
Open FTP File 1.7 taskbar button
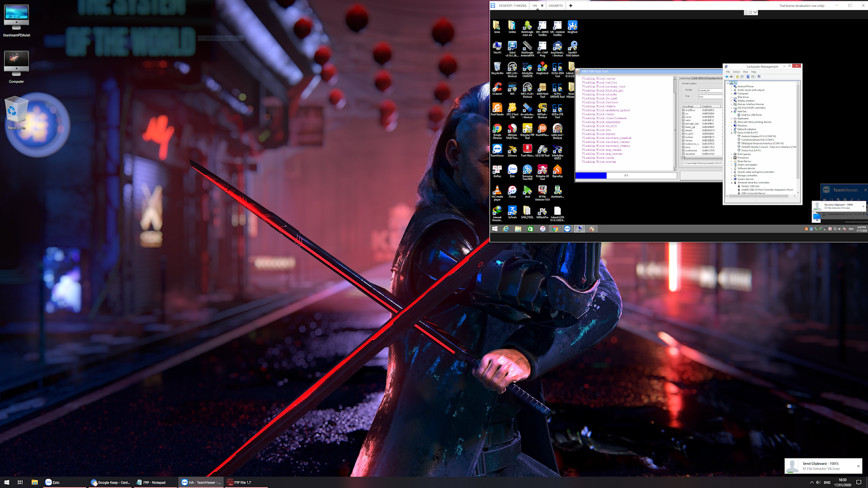click(247, 482)
